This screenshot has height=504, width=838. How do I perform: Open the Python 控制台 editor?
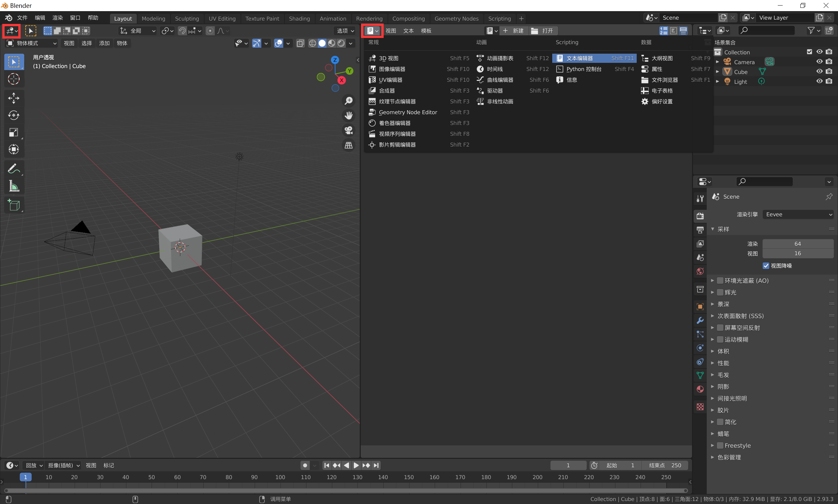(x=583, y=69)
